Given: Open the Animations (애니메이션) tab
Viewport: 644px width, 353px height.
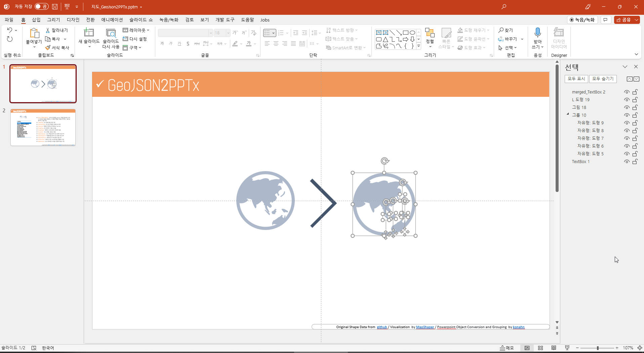Looking at the screenshot, I should tap(112, 20).
